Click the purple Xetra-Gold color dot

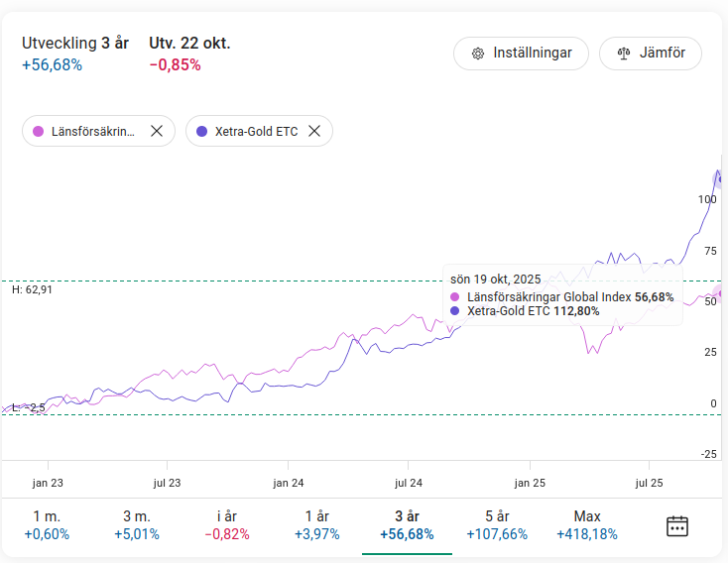point(202,131)
